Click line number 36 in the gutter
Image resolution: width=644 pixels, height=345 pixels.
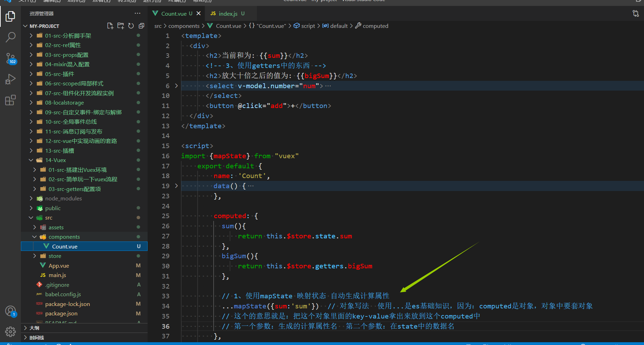tap(166, 327)
